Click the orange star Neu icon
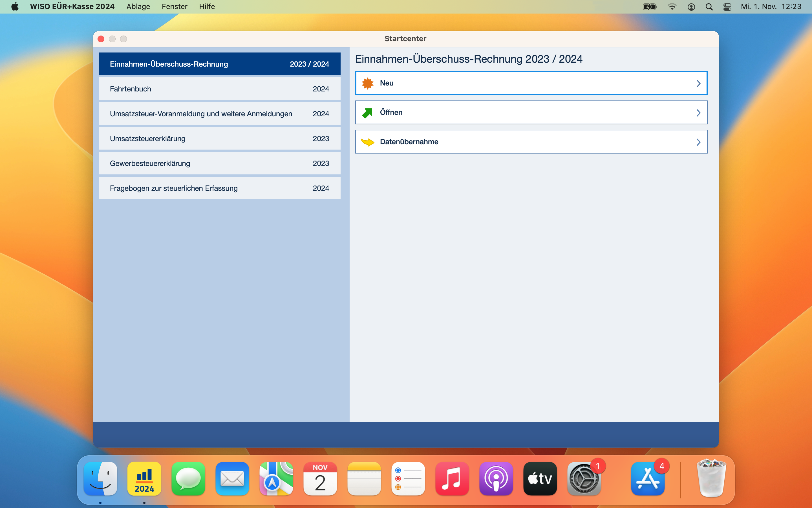This screenshot has width=812, height=508. [x=367, y=83]
